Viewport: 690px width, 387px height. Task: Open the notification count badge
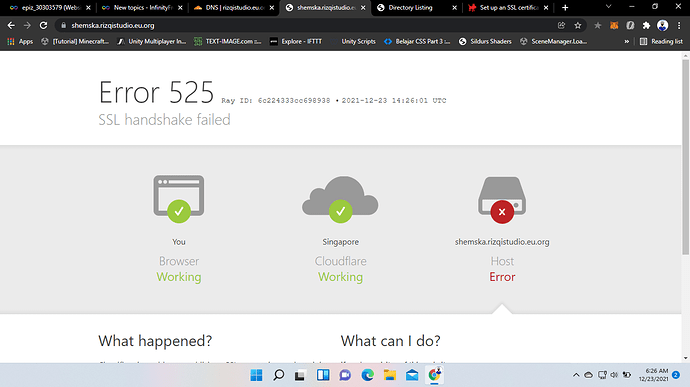pyautogui.click(x=676, y=375)
